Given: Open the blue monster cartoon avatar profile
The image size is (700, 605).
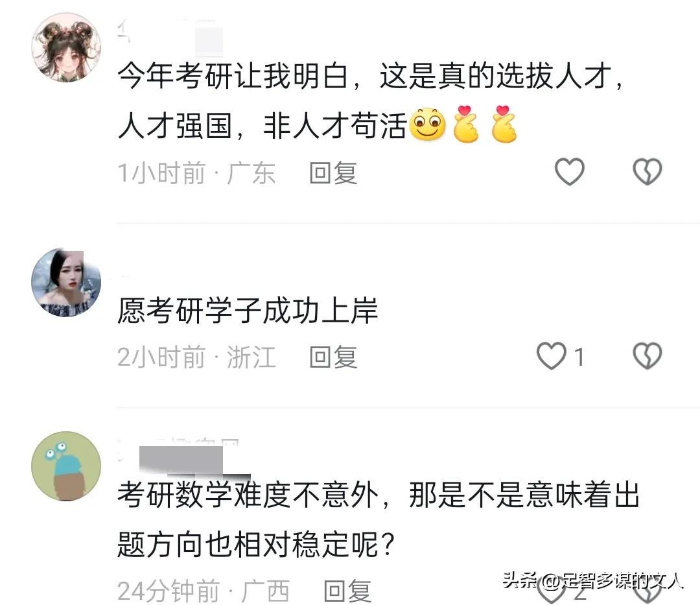Looking at the screenshot, I should pos(66,466).
